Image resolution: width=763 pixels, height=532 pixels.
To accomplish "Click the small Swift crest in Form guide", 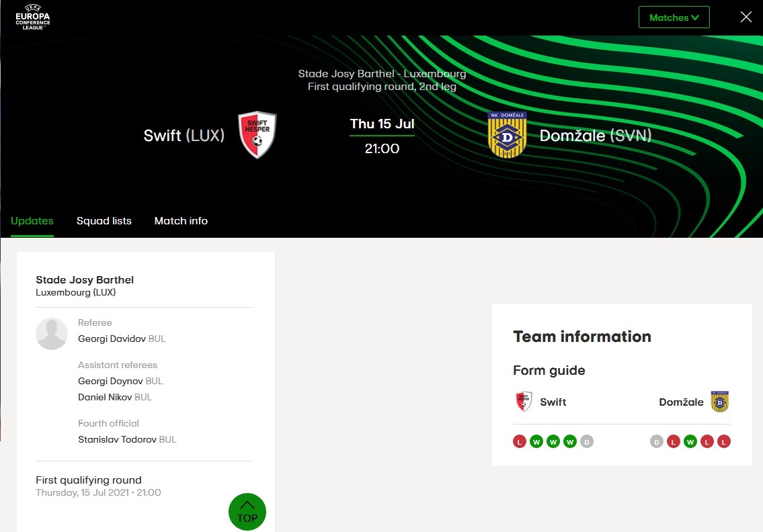I will pos(524,402).
